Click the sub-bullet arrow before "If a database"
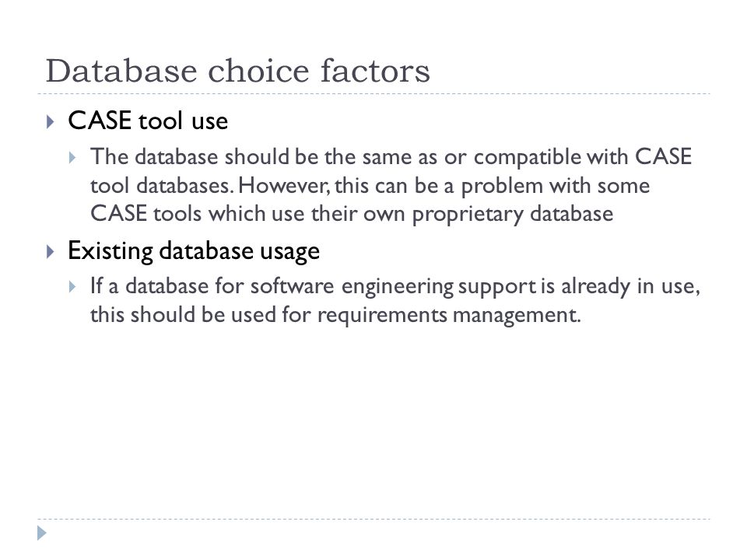The height and width of the screenshot is (560, 747). tap(72, 287)
